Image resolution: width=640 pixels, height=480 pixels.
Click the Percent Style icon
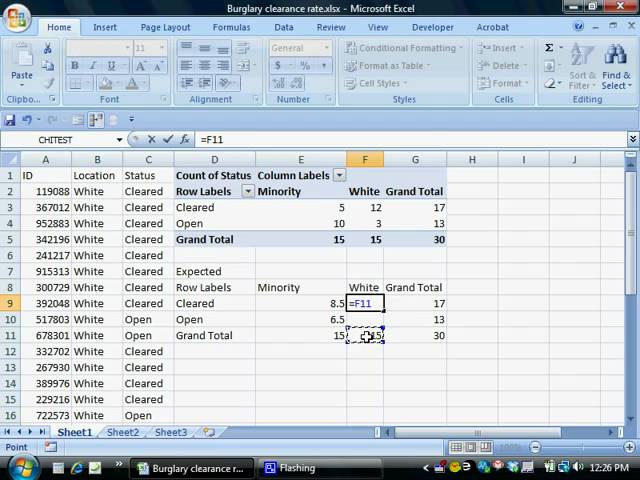pos(304,66)
